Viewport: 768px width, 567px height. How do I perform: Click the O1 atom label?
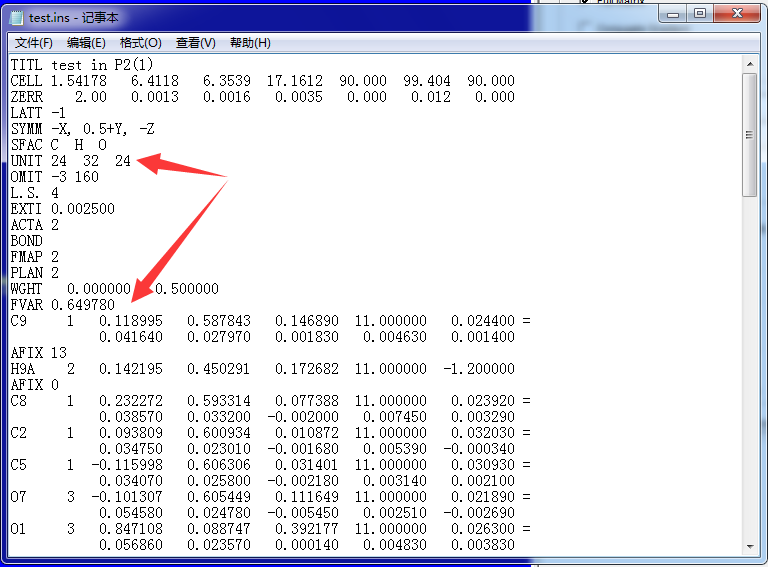pos(19,529)
